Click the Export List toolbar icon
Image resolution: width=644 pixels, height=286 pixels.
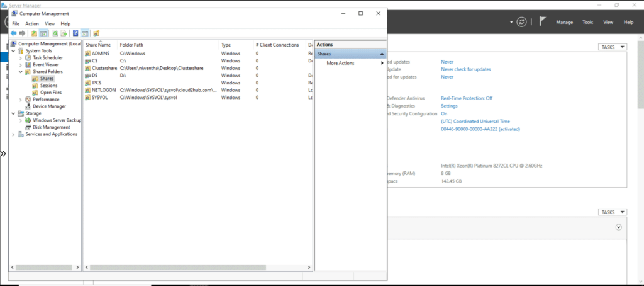64,33
